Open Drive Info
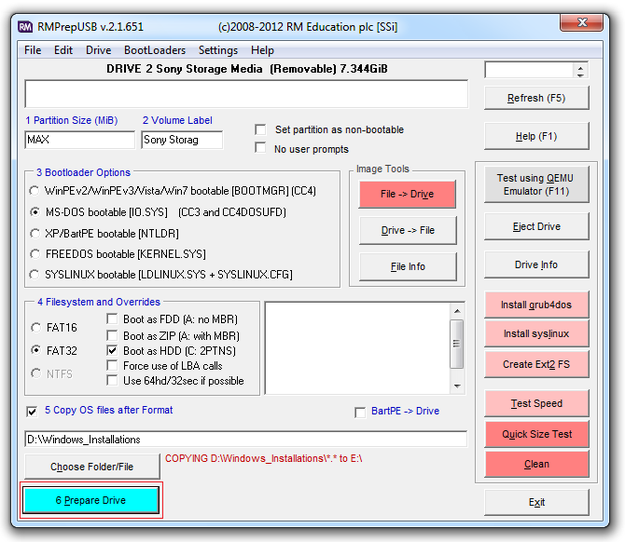Viewport: 625px width, 542px height. (536, 265)
